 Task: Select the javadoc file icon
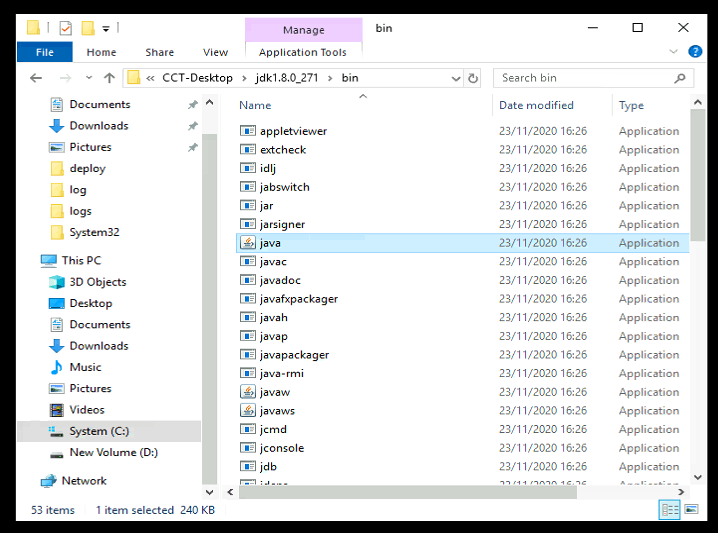(x=248, y=280)
